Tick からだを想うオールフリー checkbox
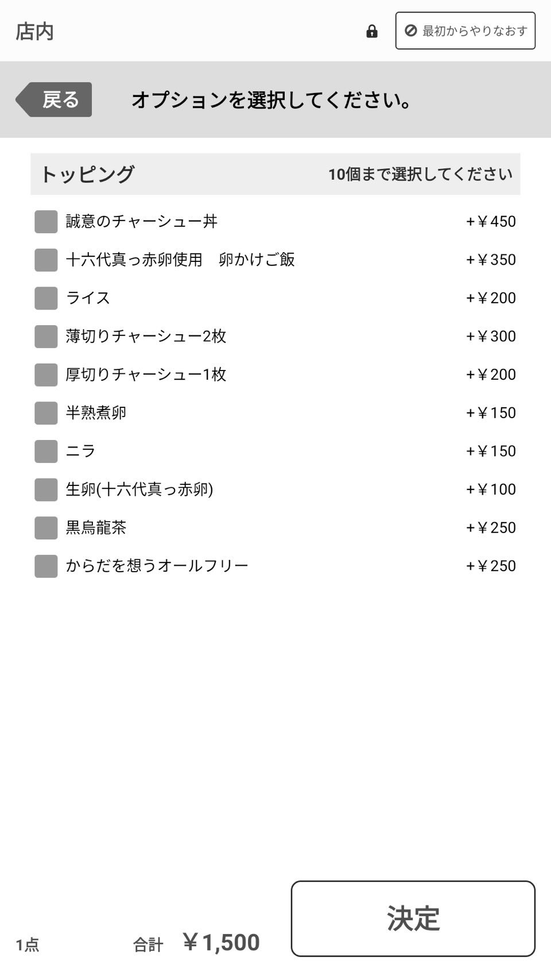 [x=46, y=566]
